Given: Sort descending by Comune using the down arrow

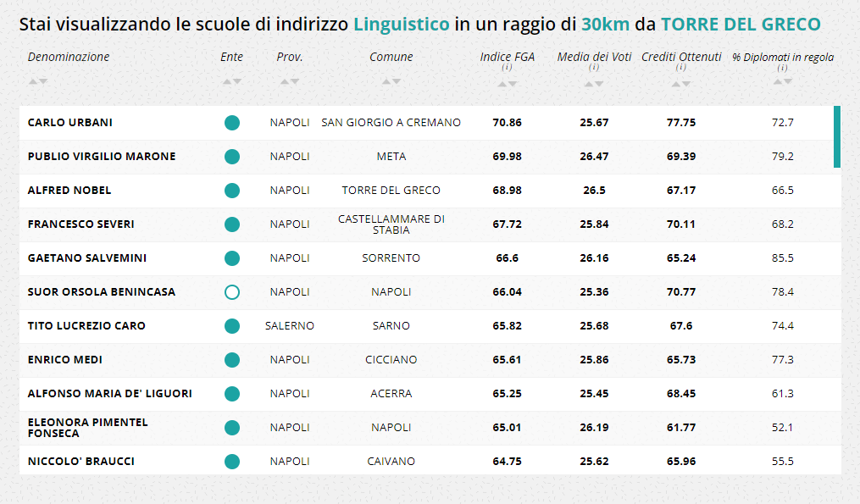Looking at the screenshot, I should pos(397,81).
